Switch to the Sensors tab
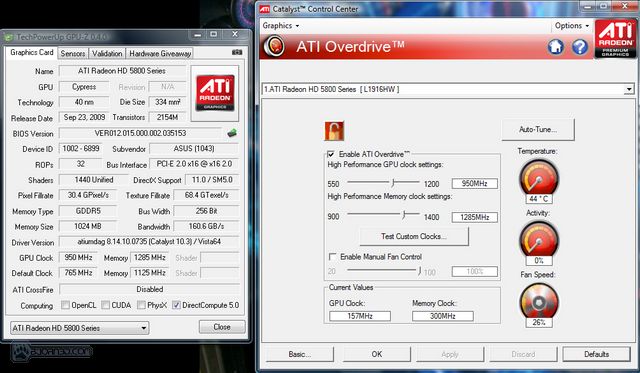 73,53
